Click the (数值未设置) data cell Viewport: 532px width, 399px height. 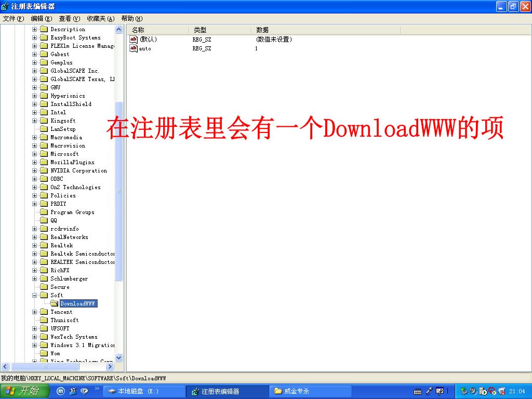(x=274, y=39)
